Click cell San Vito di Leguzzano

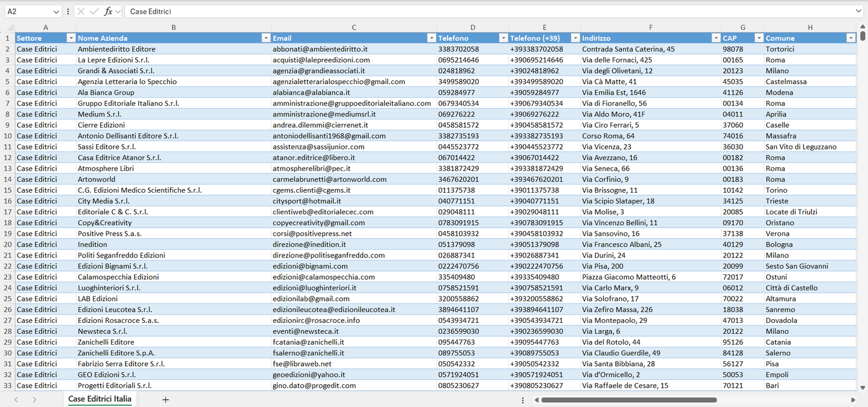[810, 146]
